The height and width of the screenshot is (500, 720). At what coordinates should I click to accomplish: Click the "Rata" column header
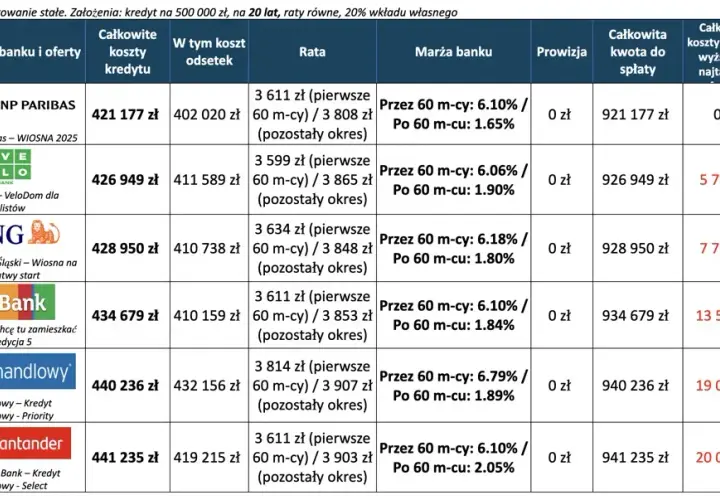pos(312,51)
